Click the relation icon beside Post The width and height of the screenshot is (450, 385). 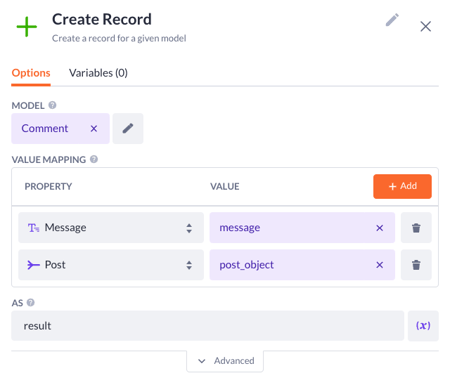coord(33,265)
